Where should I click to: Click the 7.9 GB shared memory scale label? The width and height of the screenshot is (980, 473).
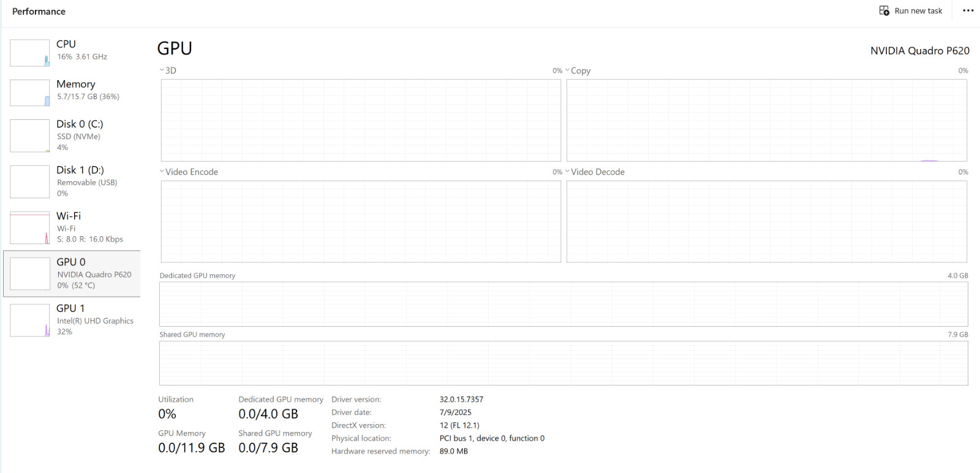coord(958,335)
